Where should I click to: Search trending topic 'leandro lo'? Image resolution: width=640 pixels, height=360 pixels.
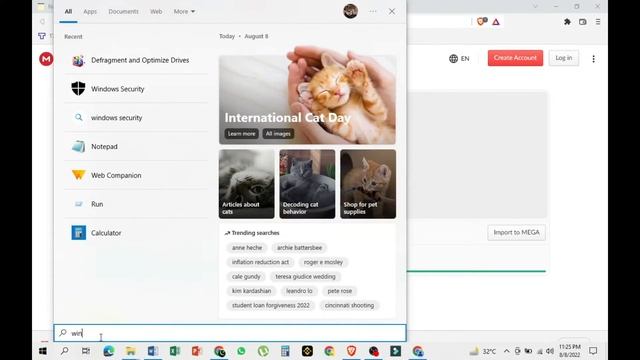click(299, 291)
